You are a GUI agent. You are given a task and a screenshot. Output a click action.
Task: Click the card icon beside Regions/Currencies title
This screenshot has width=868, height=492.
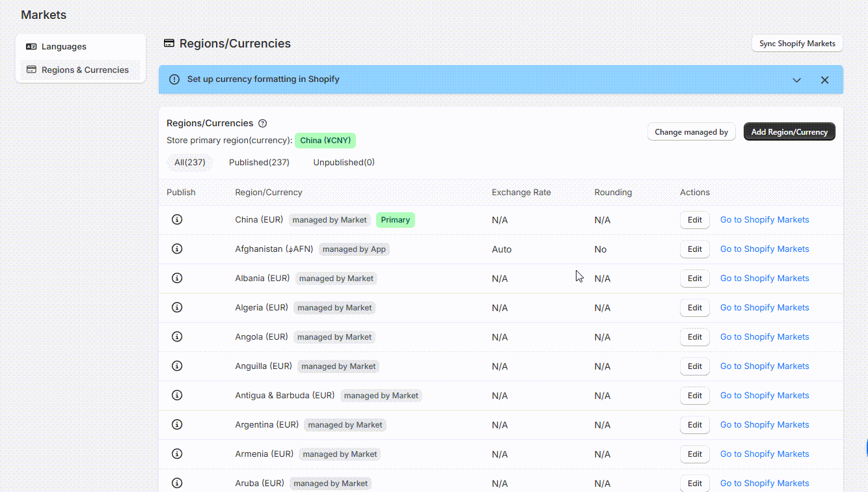coord(169,44)
